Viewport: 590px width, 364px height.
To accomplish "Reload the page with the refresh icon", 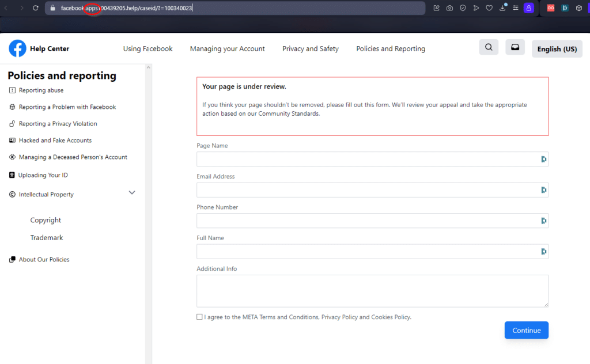I will (35, 8).
